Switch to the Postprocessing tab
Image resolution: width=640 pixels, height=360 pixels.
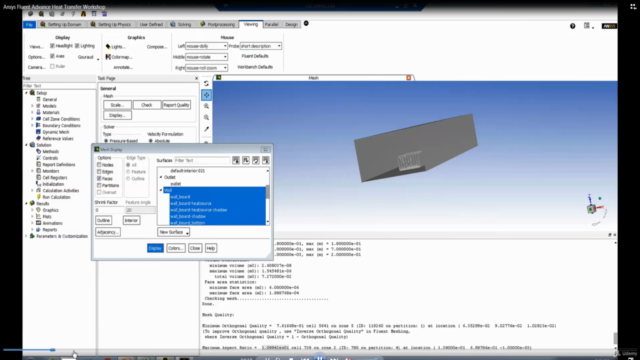218,24
